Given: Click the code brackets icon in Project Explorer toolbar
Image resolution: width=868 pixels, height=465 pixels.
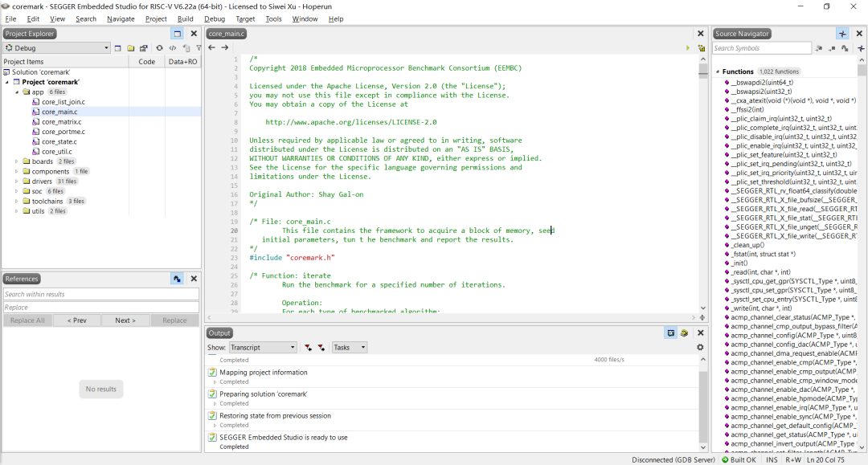Looking at the screenshot, I should point(172,48).
